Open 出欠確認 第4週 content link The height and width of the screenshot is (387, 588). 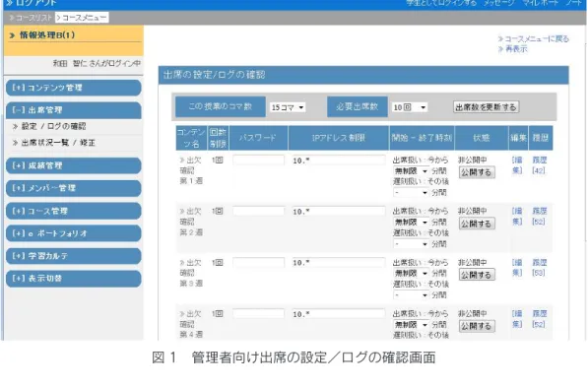pos(190,324)
